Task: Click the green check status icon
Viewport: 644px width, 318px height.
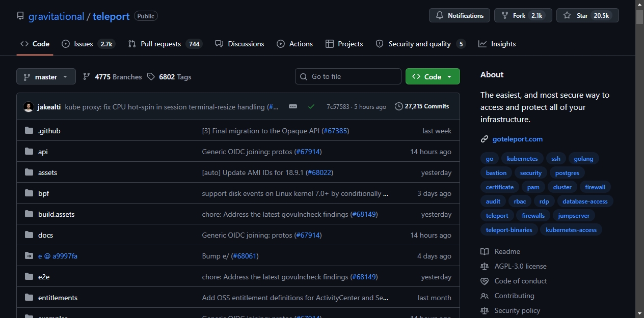Action: 311,106
